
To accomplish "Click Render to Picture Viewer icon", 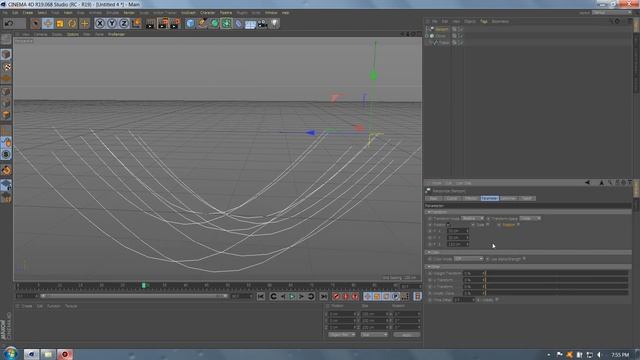I will tap(163, 23).
